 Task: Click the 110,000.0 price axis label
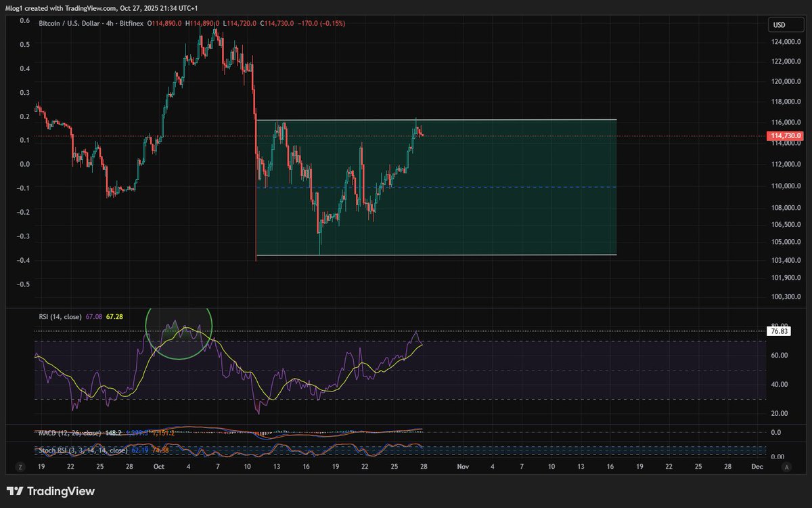coord(785,186)
